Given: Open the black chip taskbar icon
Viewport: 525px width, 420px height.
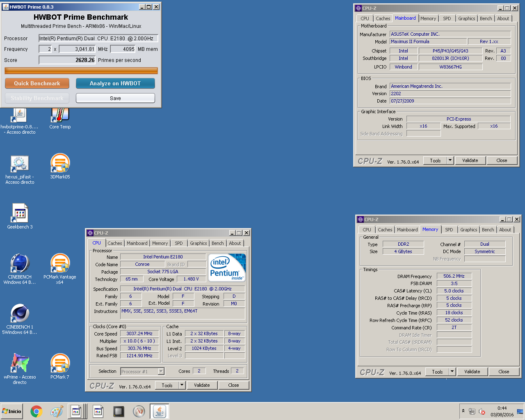Looking at the screenshot, I should (x=119, y=411).
